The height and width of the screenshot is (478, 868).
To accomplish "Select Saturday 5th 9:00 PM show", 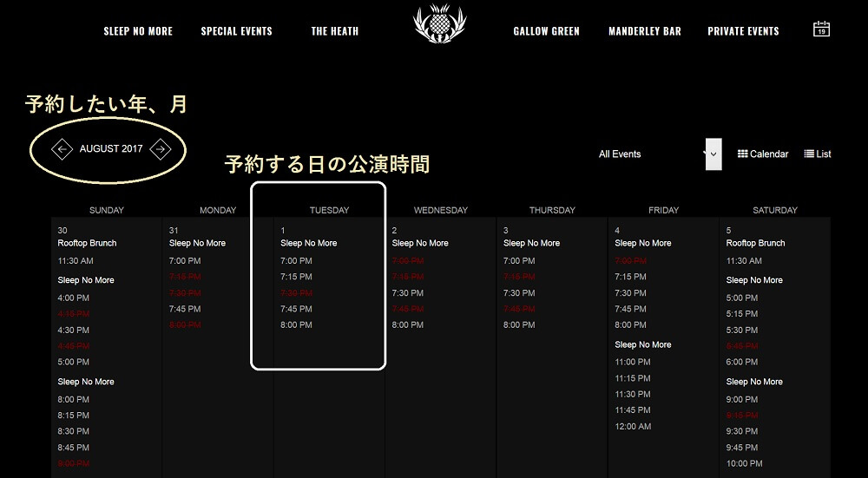I will [742, 399].
